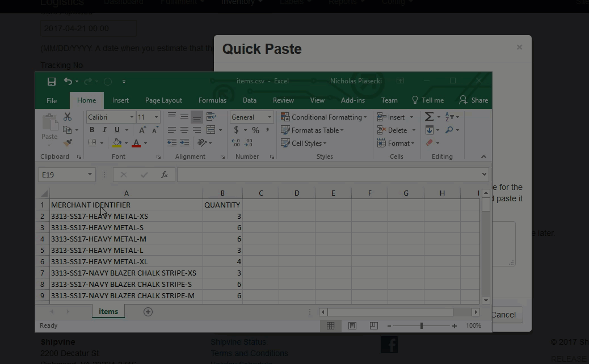589x364 pixels.
Task: Click the Accounting dollar format icon
Action: (236, 130)
